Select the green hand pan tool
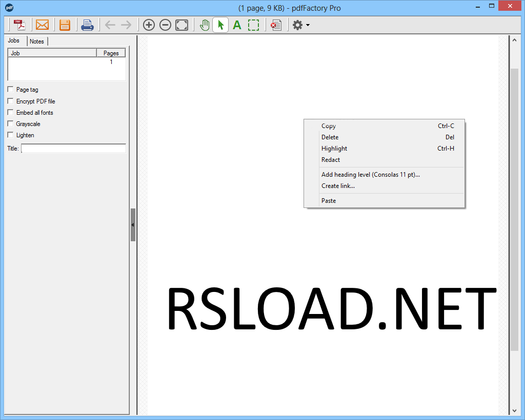The width and height of the screenshot is (525, 420). click(x=204, y=25)
